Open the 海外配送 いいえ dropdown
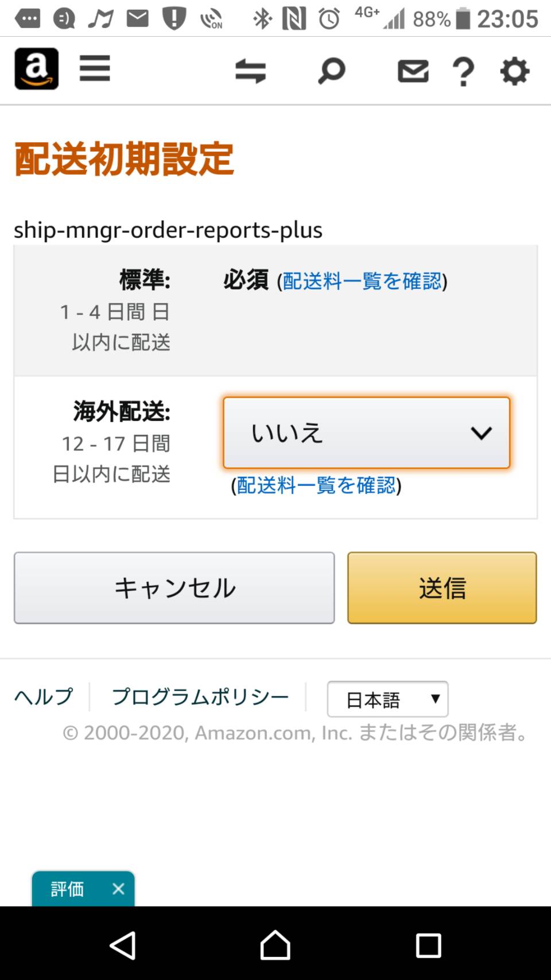The width and height of the screenshot is (551, 980). (x=366, y=433)
